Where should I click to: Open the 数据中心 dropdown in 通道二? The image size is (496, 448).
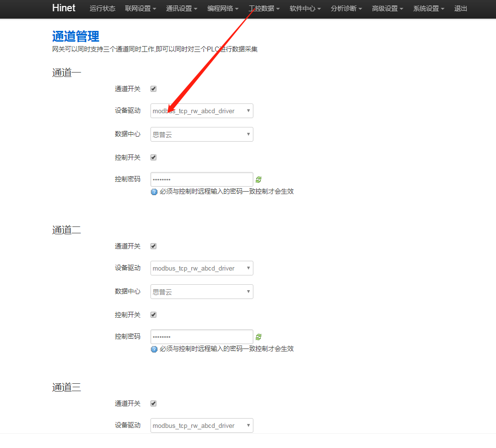[201, 292]
